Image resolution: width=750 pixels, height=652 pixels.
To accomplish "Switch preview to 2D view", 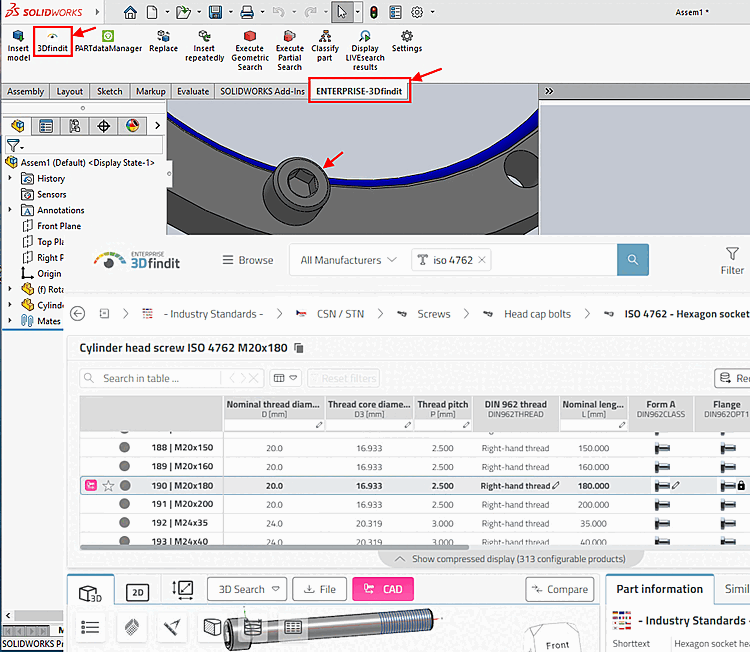I will (x=137, y=592).
